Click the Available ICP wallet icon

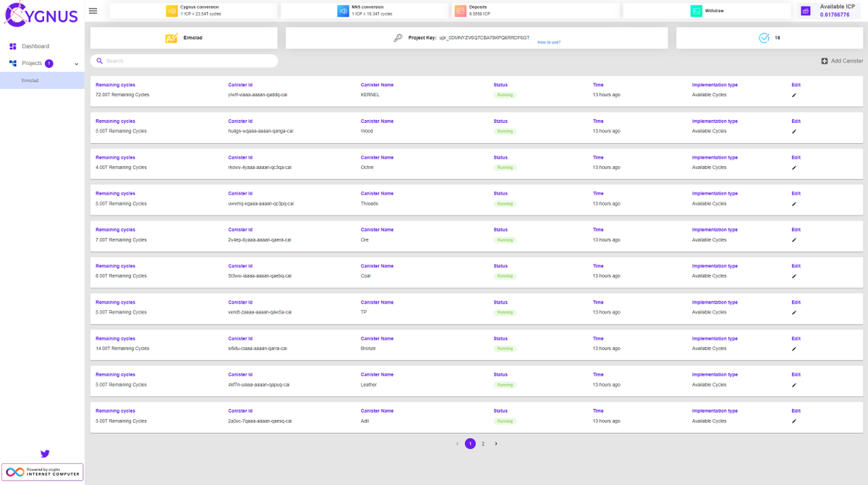tap(806, 11)
